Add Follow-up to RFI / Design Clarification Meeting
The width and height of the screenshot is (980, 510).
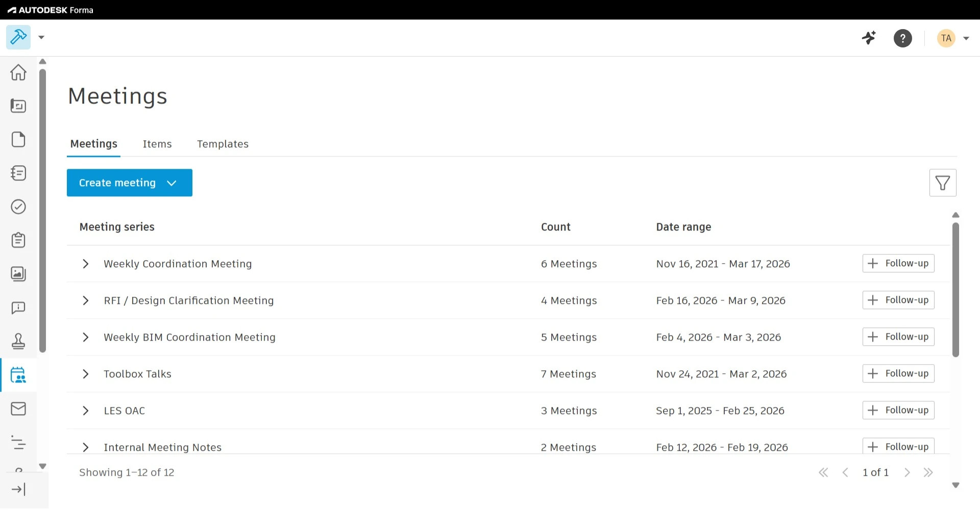click(x=898, y=300)
